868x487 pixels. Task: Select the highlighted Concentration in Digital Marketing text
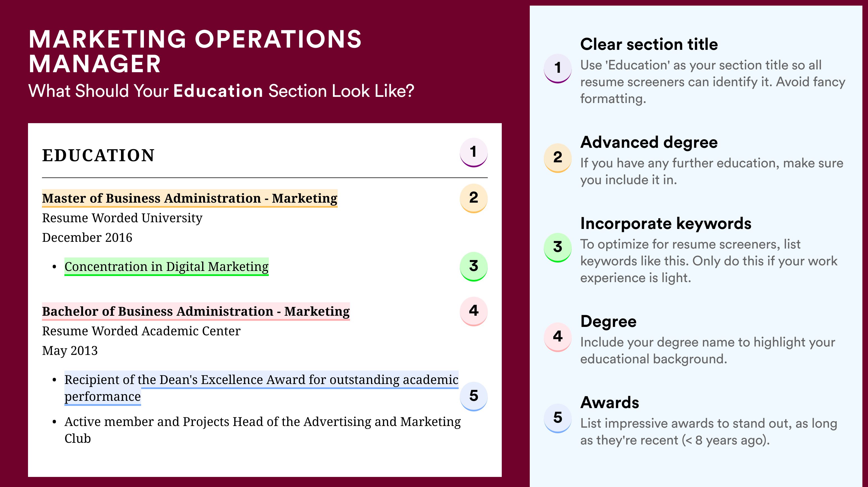[166, 267]
